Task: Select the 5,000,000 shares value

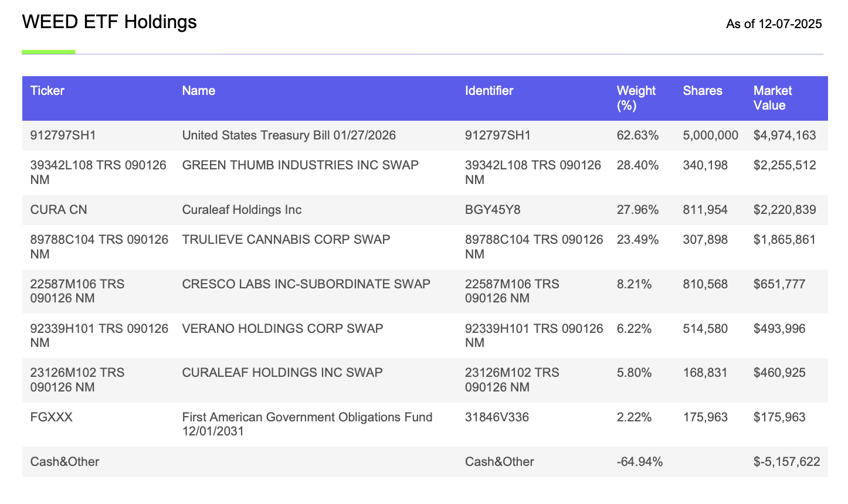Action: [x=710, y=135]
